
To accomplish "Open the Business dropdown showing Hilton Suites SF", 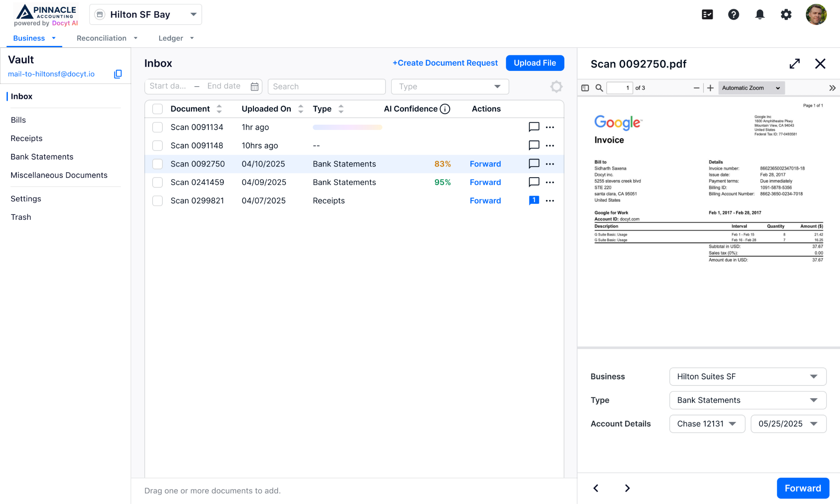I will click(x=748, y=376).
